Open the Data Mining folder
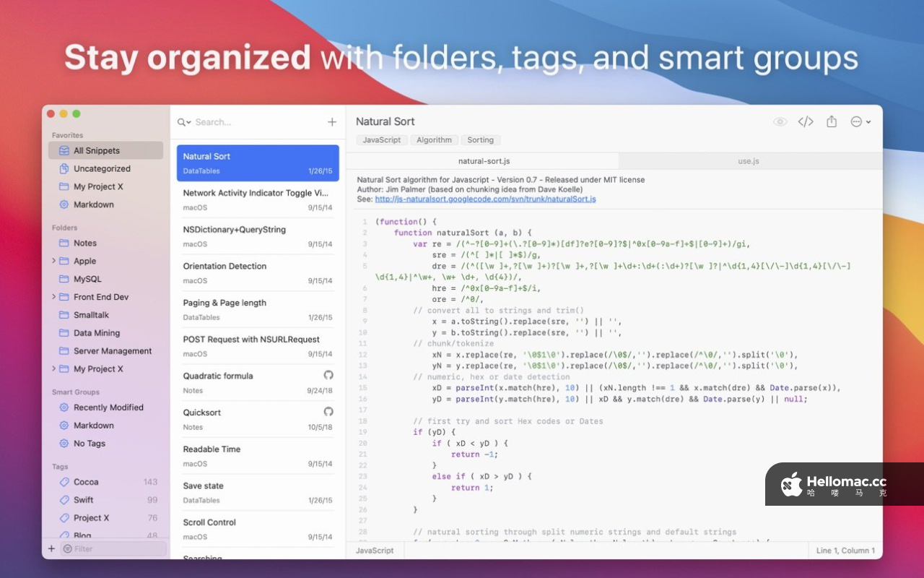 pos(105,333)
